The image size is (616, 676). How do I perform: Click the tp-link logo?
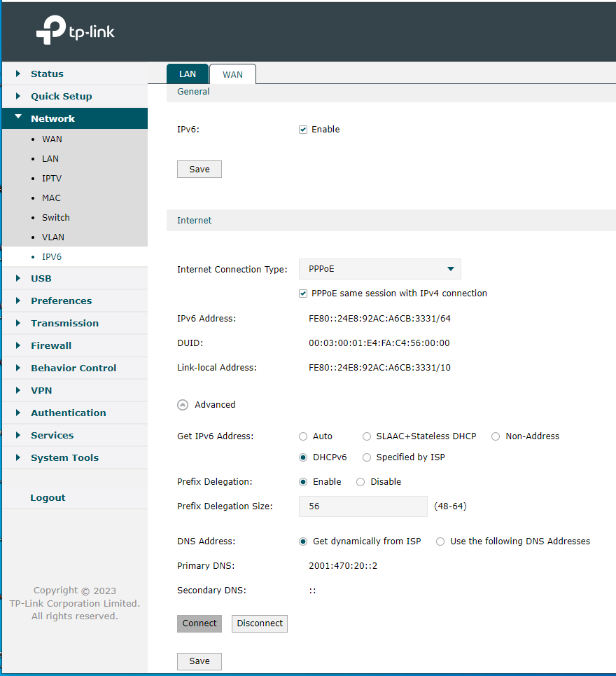click(73, 30)
